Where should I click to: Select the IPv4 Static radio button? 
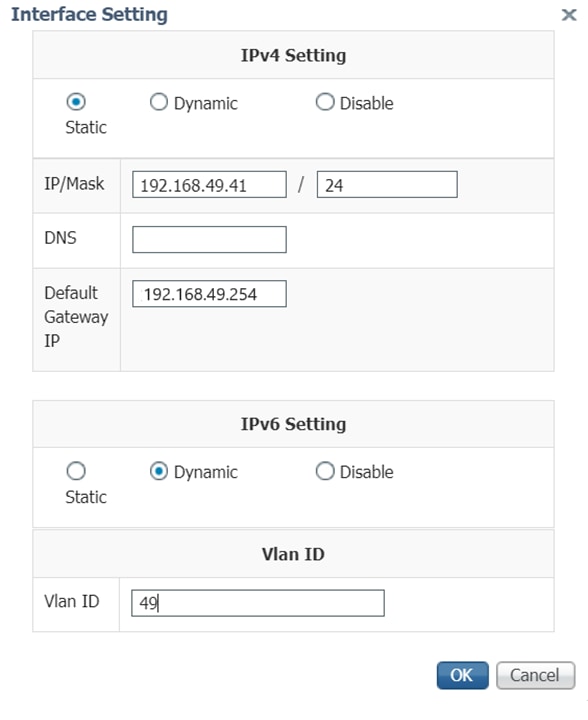tap(76, 101)
